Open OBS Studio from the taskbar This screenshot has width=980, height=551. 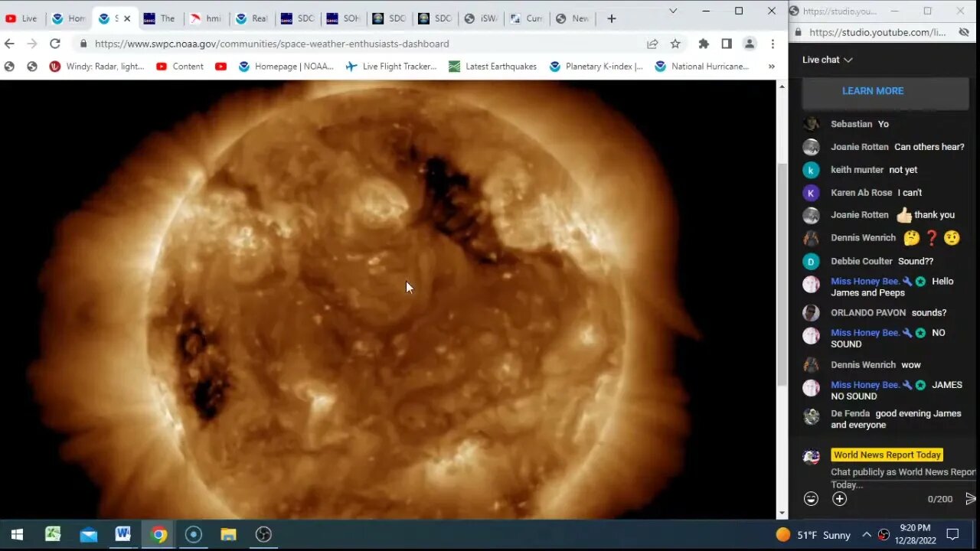click(x=263, y=534)
